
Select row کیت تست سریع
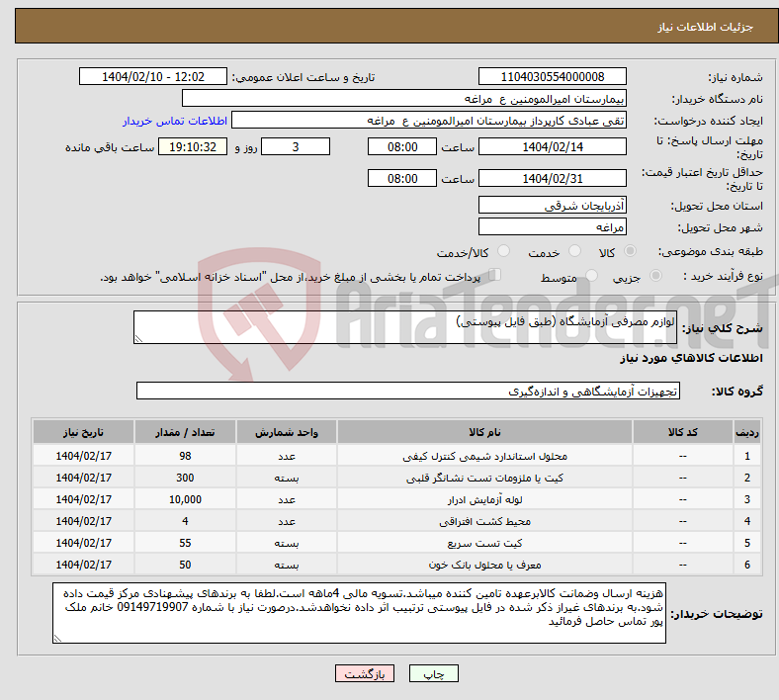[397, 543]
